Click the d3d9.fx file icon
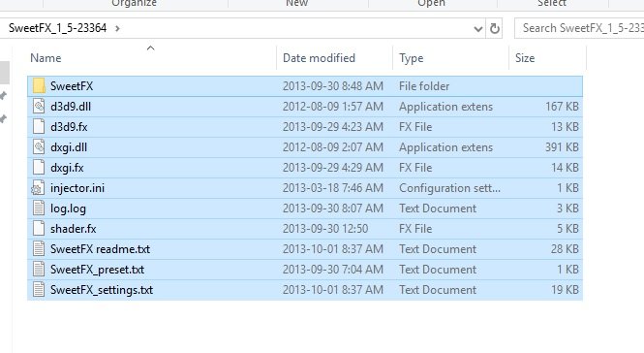The width and height of the screenshot is (644, 353). tap(39, 127)
